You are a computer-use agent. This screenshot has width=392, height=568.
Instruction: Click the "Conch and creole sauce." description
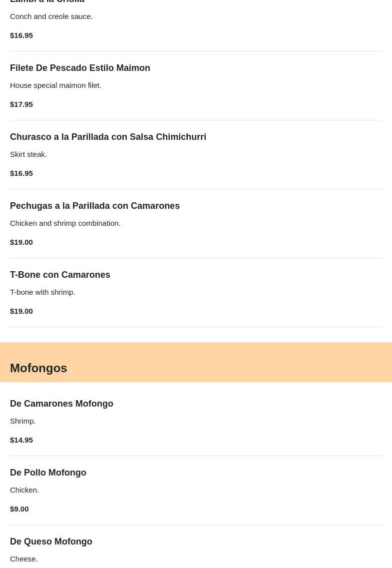(x=51, y=16)
